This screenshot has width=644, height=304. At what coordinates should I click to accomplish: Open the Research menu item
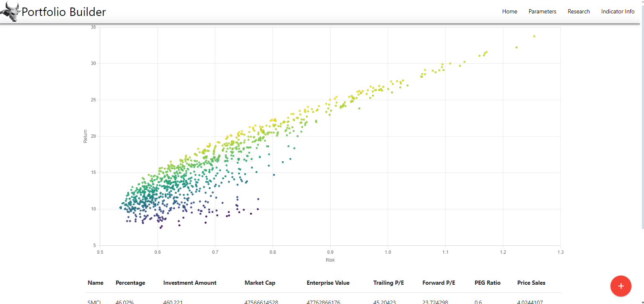pos(579,12)
